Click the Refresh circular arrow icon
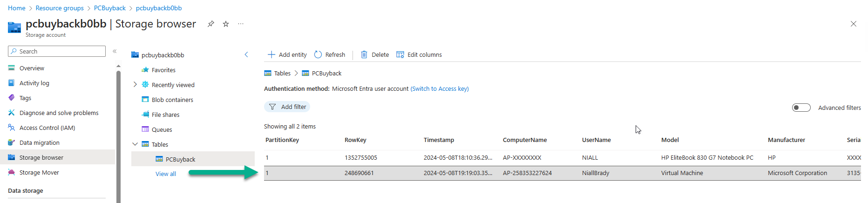 [x=318, y=54]
